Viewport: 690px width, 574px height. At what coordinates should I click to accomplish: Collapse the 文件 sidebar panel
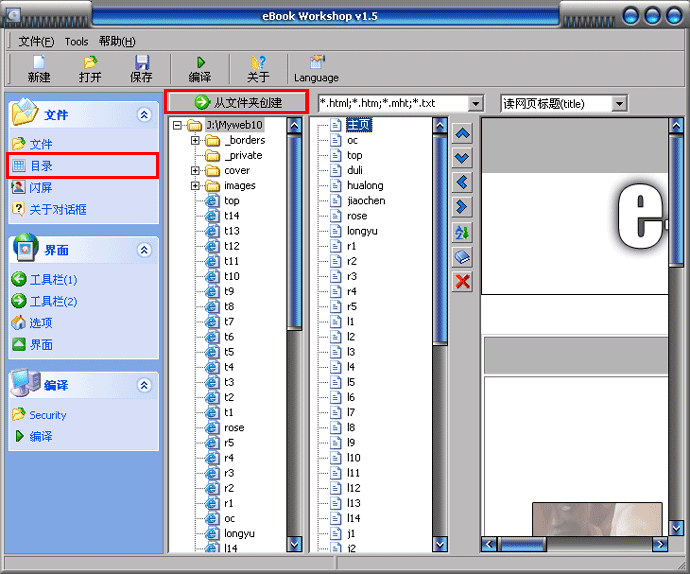click(x=144, y=115)
